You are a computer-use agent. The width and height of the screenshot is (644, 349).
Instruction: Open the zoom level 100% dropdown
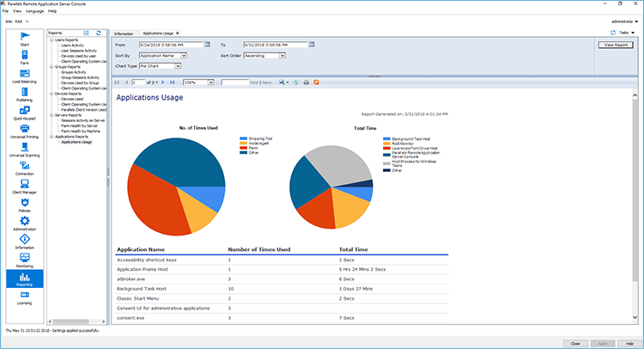210,83
